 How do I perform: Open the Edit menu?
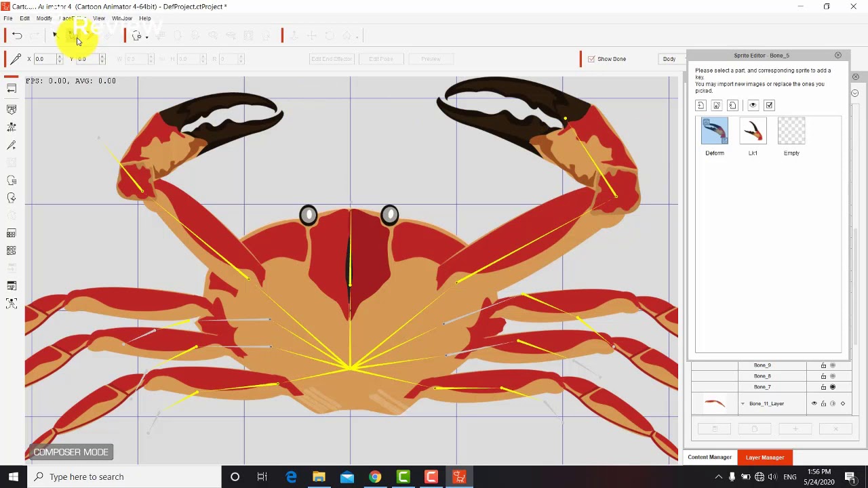pyautogui.click(x=24, y=18)
